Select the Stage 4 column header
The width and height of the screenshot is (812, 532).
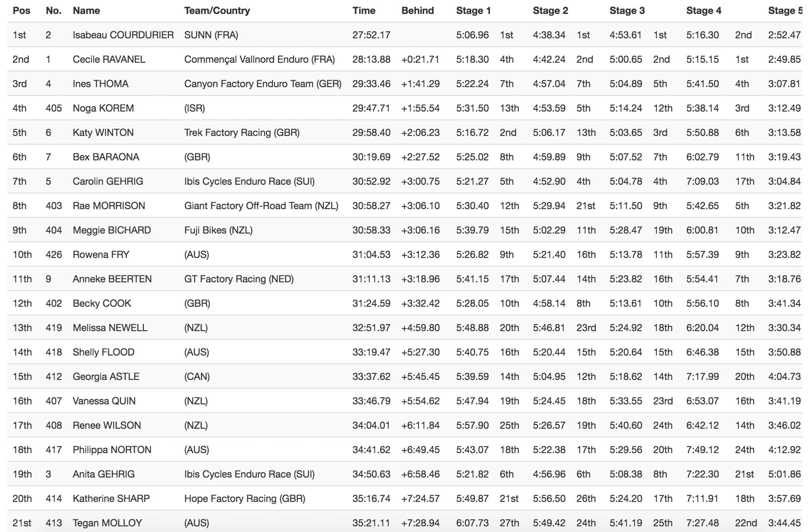tap(704, 11)
